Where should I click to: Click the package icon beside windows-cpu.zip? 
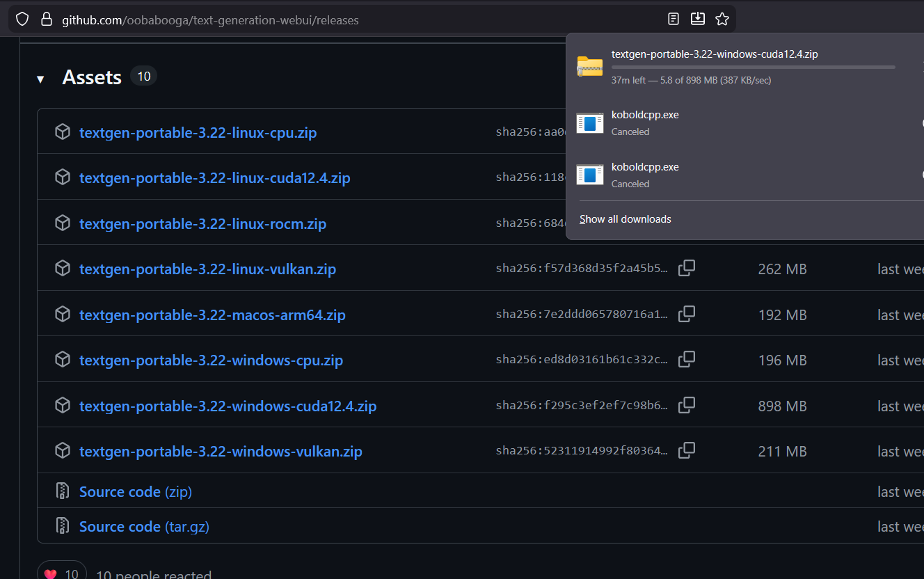(63, 360)
